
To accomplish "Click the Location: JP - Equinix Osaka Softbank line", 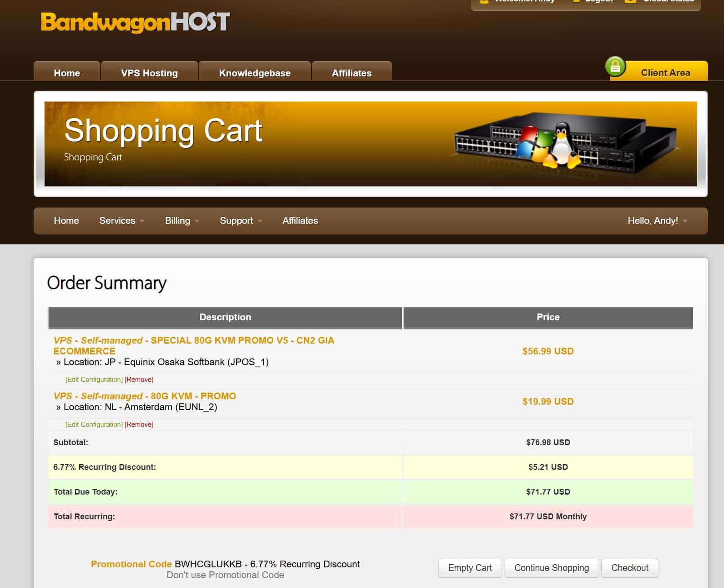I will [162, 362].
